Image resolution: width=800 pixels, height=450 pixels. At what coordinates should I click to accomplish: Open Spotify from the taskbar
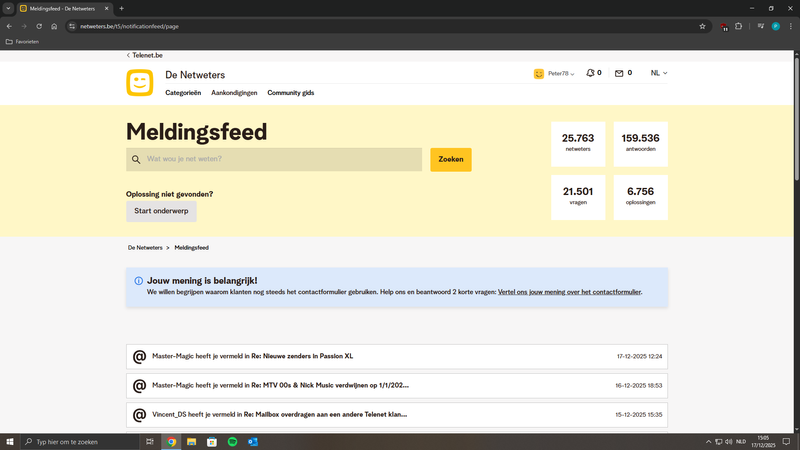(x=232, y=441)
